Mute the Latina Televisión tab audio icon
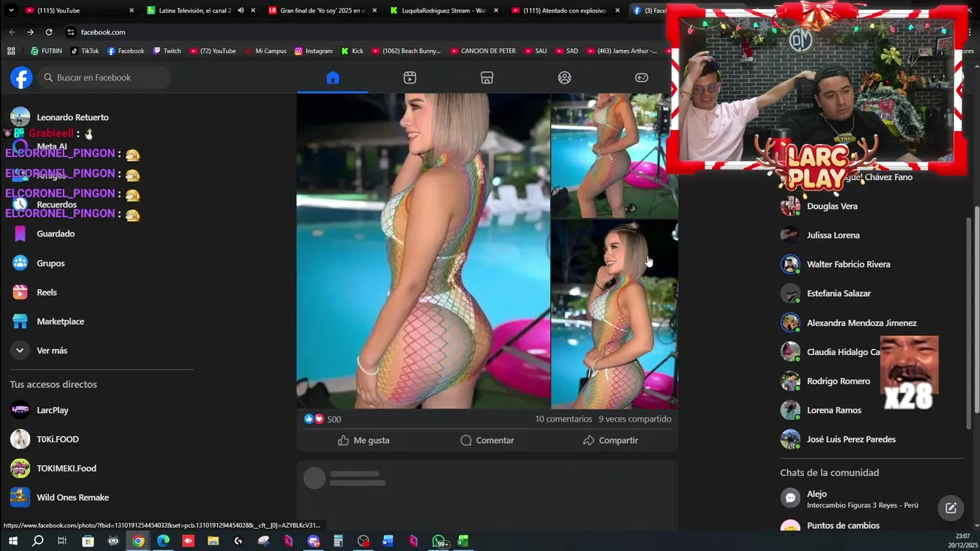The width and height of the screenshot is (980, 551). coord(240,10)
